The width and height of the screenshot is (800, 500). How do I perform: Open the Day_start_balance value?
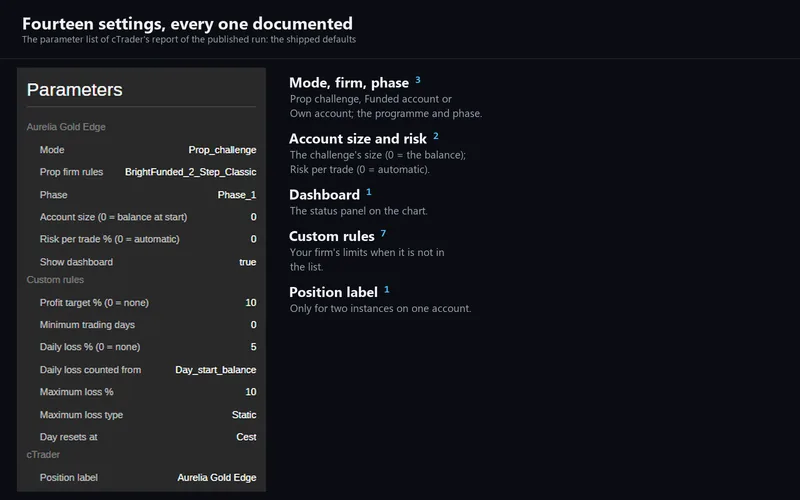[215, 370]
